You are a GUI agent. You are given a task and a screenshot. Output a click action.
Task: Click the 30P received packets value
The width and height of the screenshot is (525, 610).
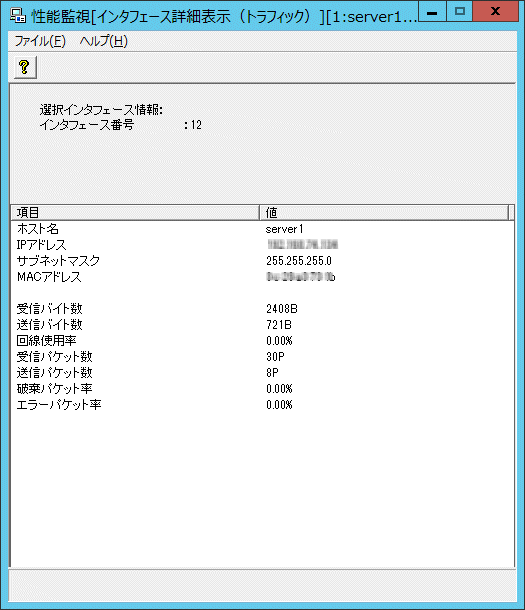click(x=275, y=357)
